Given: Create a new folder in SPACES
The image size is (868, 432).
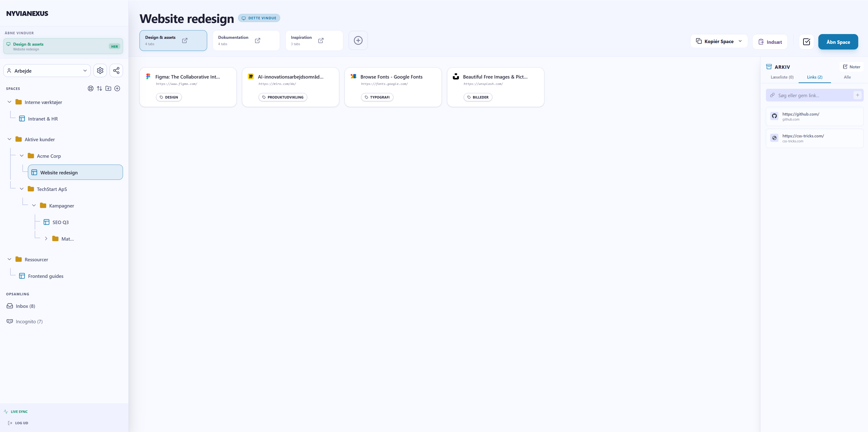Looking at the screenshot, I should coord(108,88).
